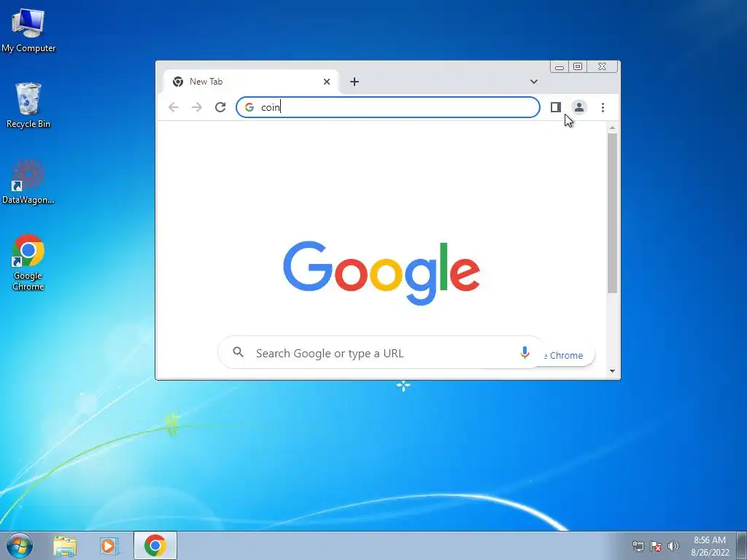Image resolution: width=747 pixels, height=560 pixels.
Task: Restore down the Chrome window
Action: [578, 66]
